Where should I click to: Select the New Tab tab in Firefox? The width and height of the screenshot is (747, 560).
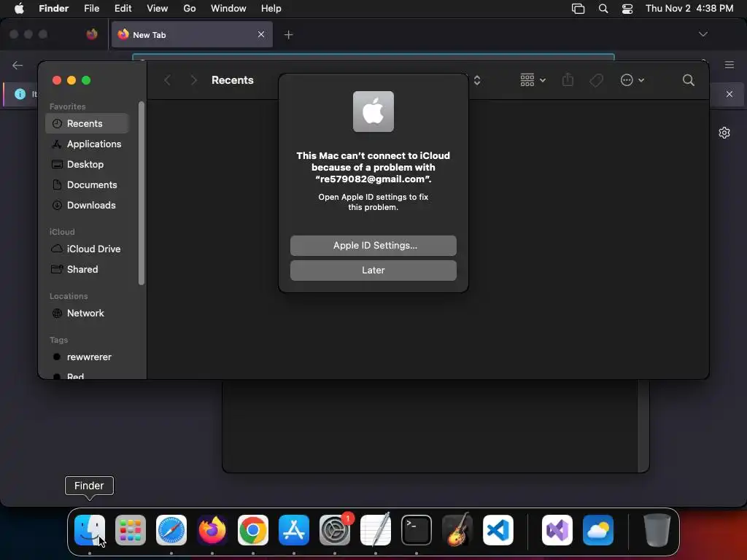click(192, 34)
